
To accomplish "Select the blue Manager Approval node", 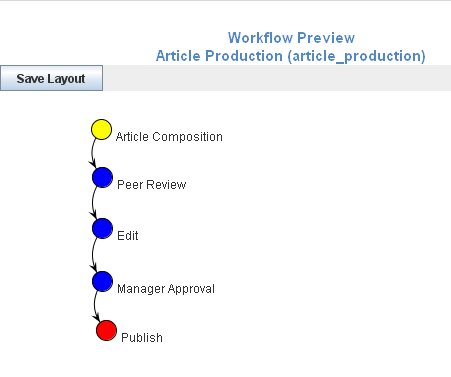I will click(x=102, y=281).
